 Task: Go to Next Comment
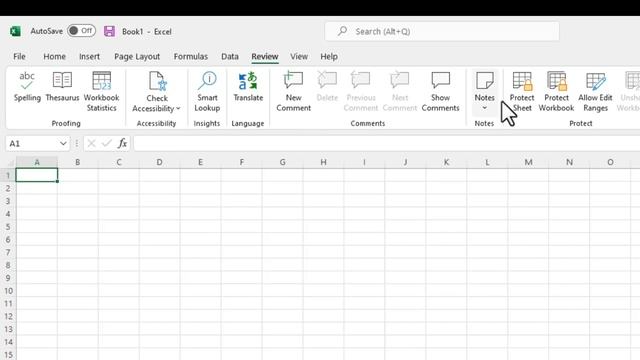click(x=400, y=91)
